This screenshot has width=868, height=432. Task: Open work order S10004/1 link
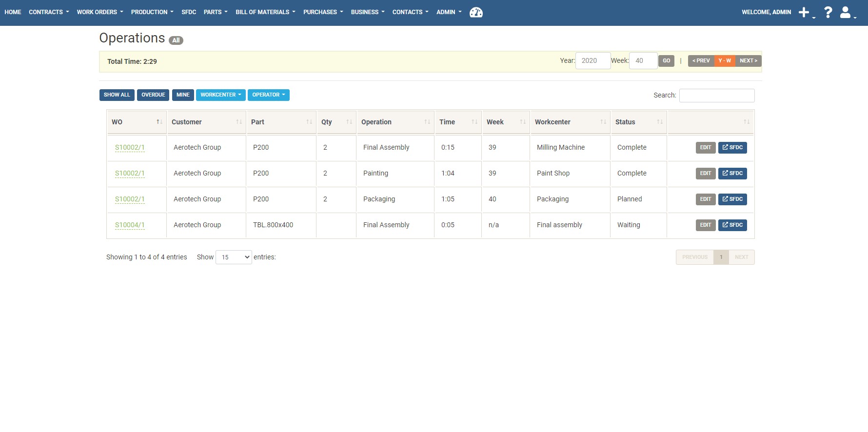click(130, 225)
